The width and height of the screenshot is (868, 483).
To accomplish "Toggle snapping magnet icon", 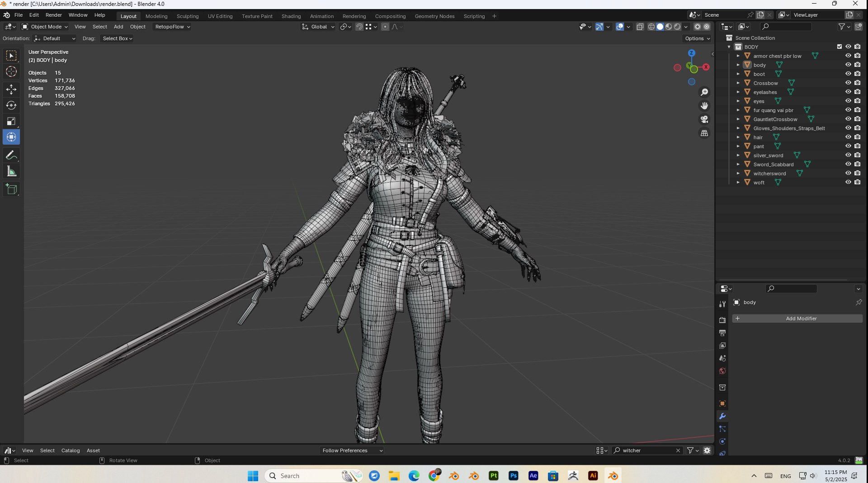I will click(x=359, y=27).
